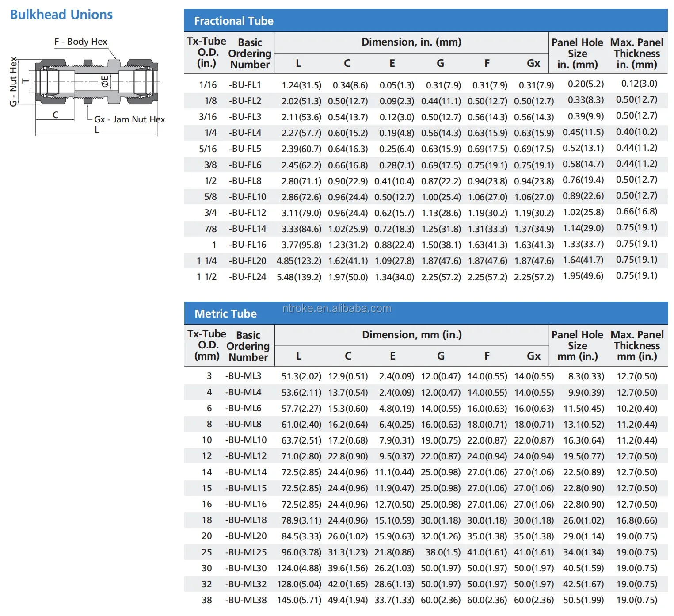Select the Fractional Tube table header bar
Image resolution: width=674 pixels, height=616 pixels.
(425, 21)
